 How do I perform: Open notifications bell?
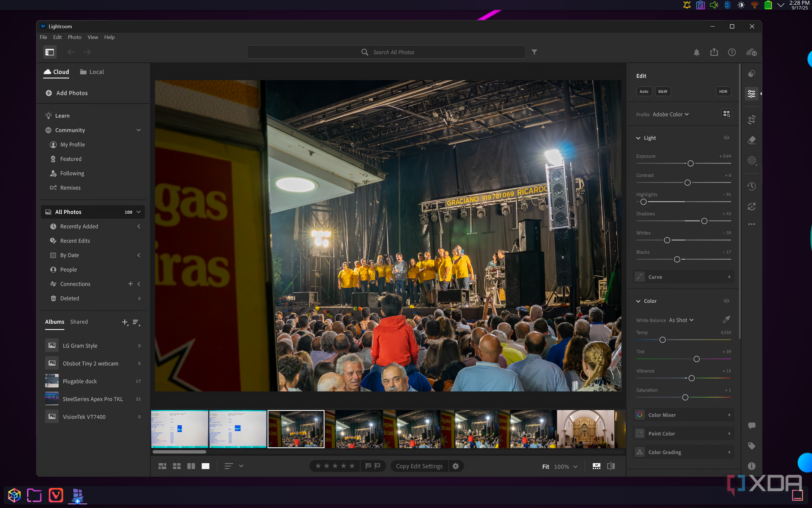pos(697,52)
